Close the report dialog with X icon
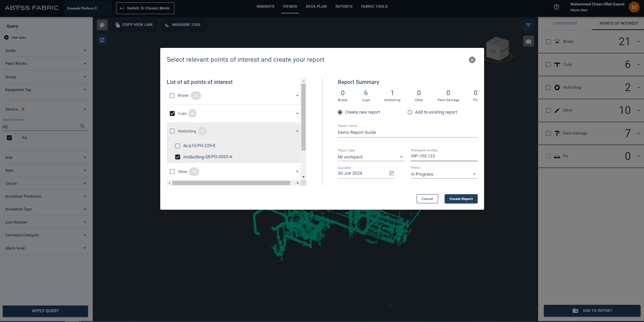This screenshot has height=322, width=644. pos(472,60)
